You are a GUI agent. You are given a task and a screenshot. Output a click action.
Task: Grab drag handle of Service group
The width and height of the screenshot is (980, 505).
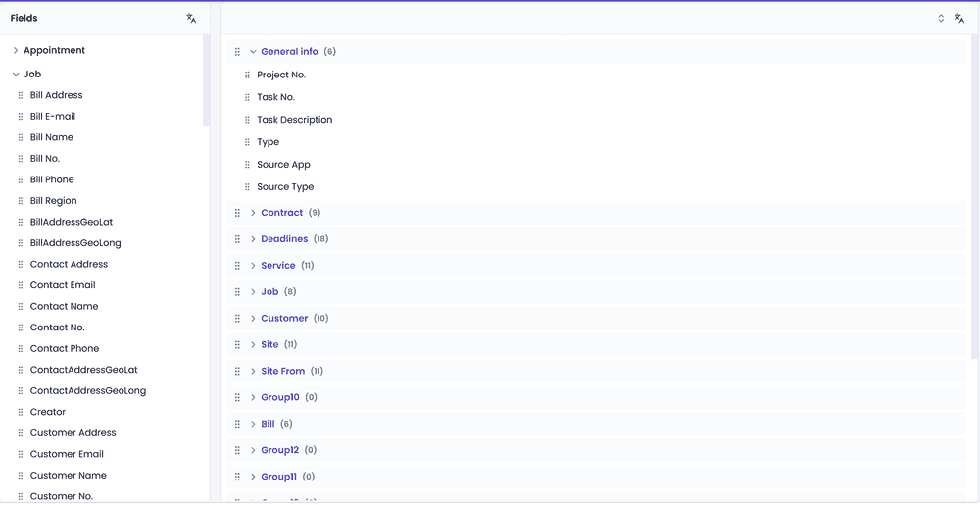coord(237,266)
